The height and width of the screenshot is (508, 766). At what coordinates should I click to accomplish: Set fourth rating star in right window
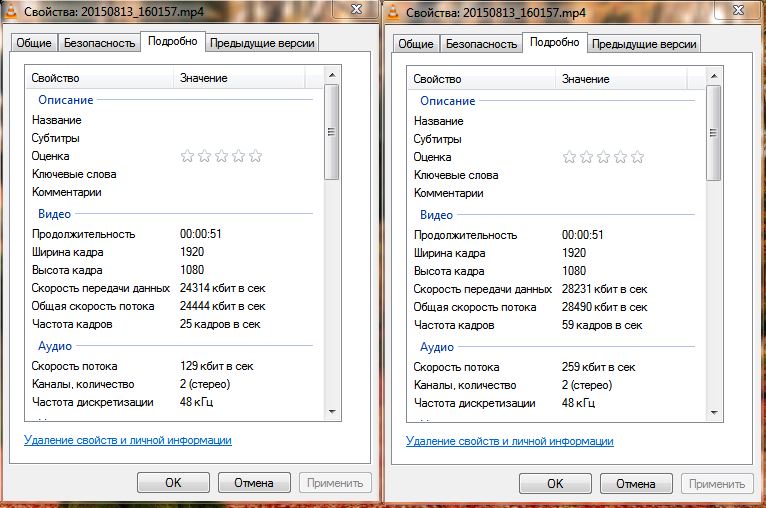pyautogui.click(x=620, y=157)
